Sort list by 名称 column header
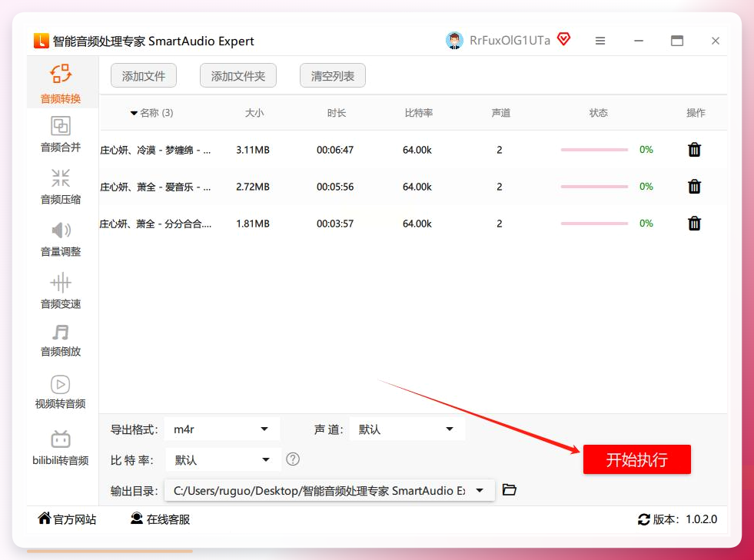 (151, 113)
